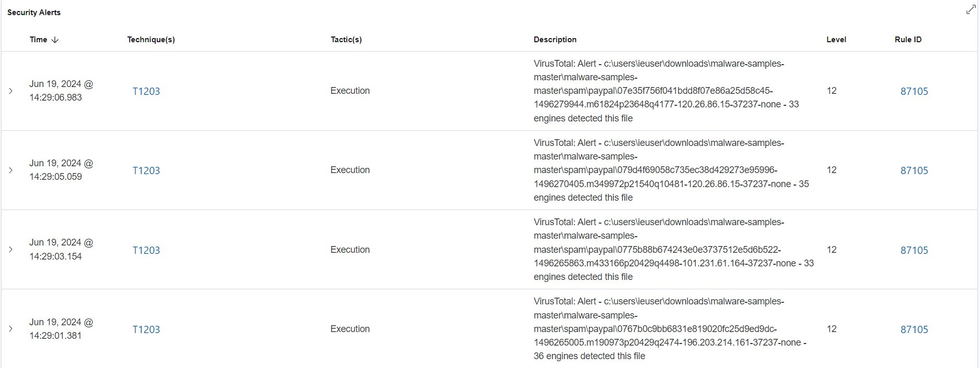Viewport: 980px width, 368px height.
Task: Click T1203 link for 14:29:03.154 alert
Action: click(x=146, y=250)
